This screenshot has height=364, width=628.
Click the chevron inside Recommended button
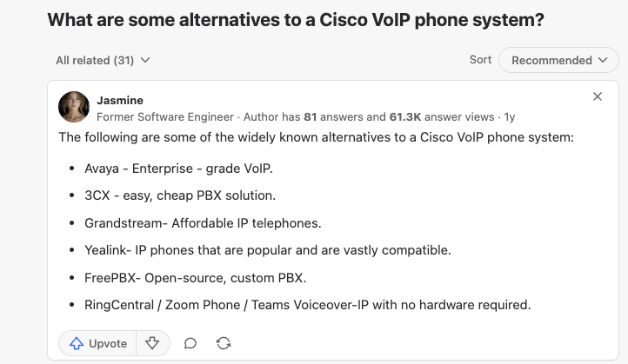coord(603,60)
